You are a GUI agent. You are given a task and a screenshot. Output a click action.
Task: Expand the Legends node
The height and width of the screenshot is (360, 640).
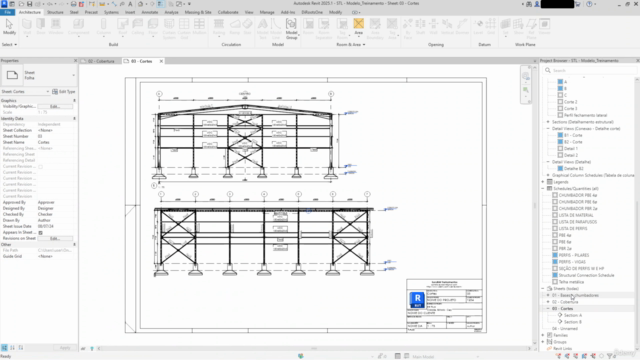(543, 182)
